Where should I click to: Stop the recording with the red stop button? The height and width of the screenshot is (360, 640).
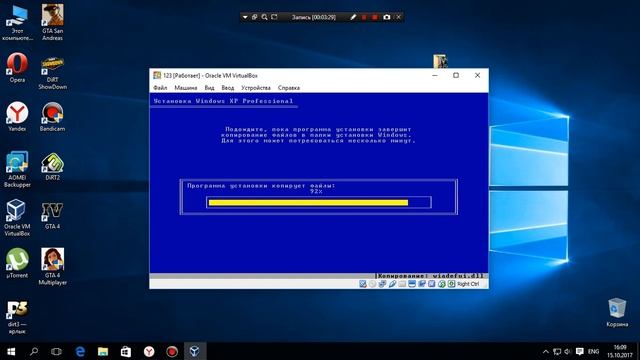[x=375, y=17]
